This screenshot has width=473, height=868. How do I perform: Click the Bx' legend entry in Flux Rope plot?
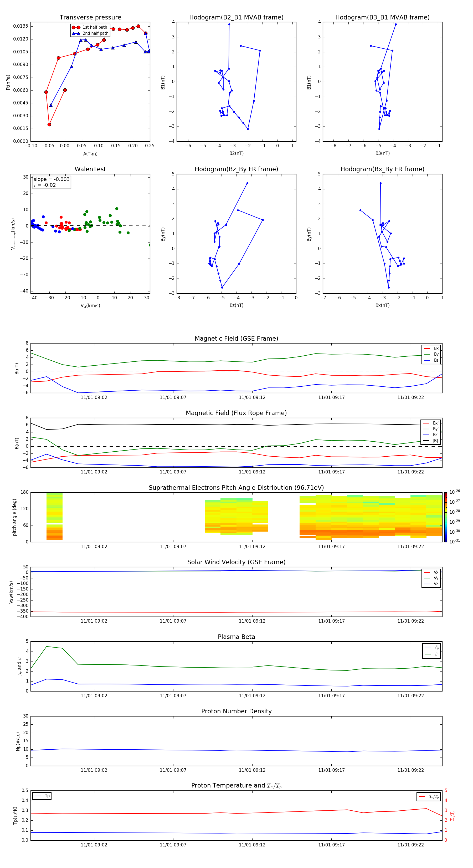tap(431, 423)
